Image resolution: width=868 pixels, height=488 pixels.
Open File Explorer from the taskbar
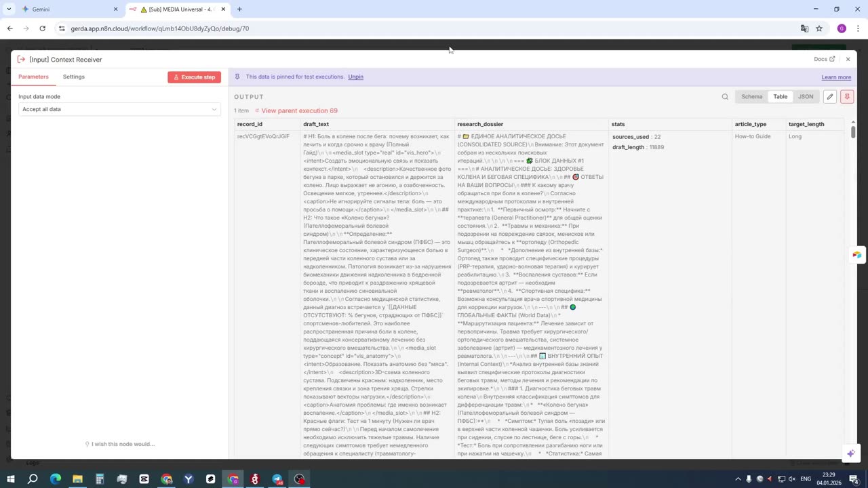pos(77,479)
